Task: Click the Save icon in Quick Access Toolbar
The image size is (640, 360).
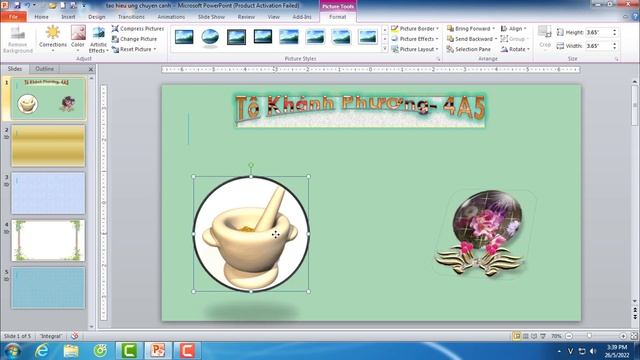Action: [17, 5]
